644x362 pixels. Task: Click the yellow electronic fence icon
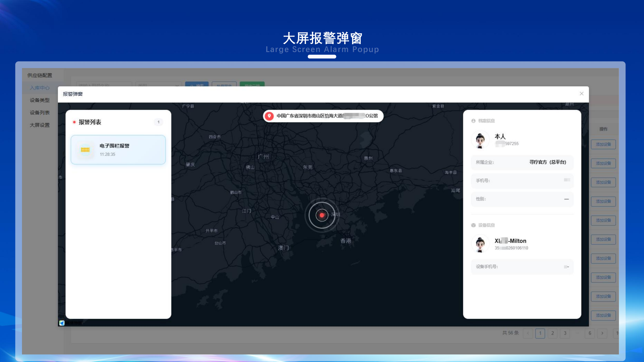85,150
